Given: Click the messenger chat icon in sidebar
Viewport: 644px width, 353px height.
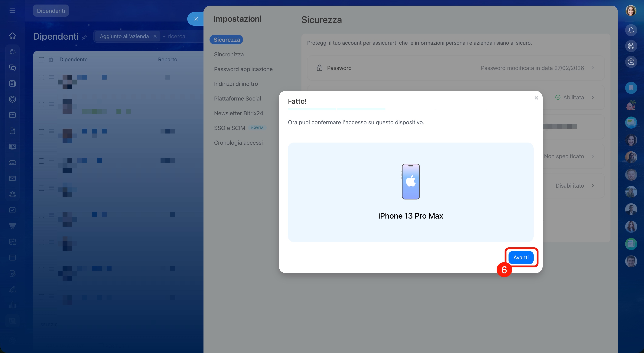Looking at the screenshot, I should (x=12, y=68).
